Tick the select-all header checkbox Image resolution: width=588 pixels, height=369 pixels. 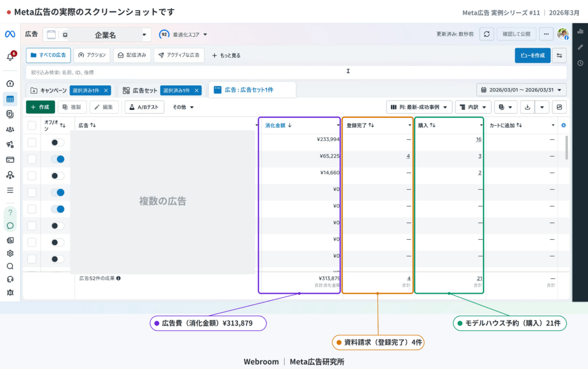coord(32,125)
